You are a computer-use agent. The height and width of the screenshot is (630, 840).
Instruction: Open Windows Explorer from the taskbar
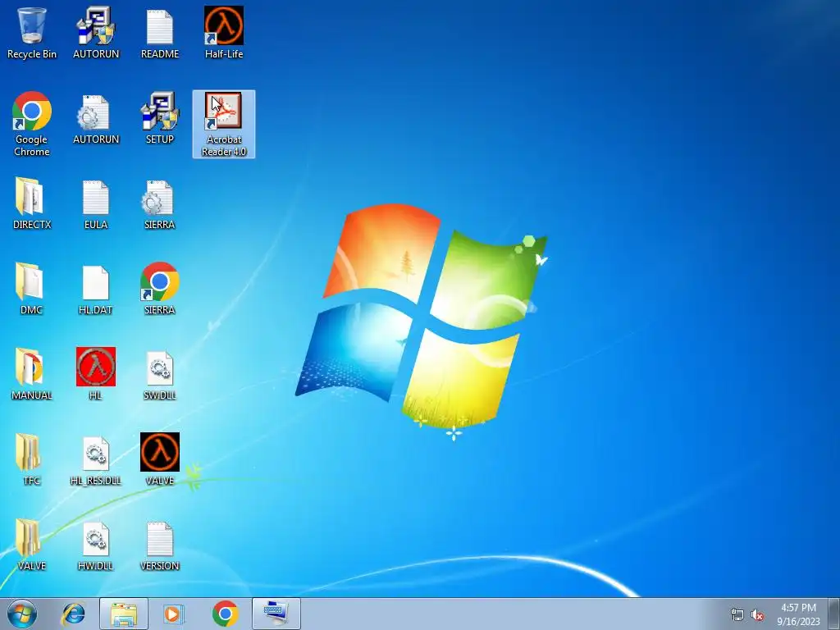pos(124,614)
